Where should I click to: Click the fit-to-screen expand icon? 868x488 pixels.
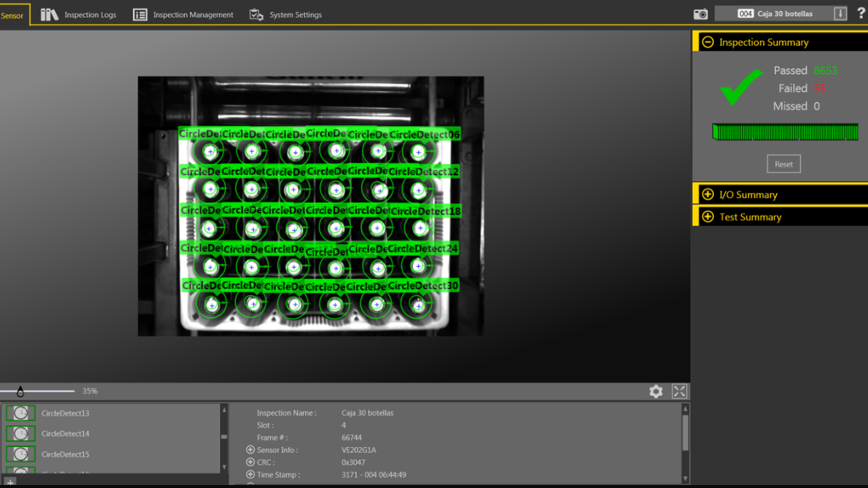point(679,391)
